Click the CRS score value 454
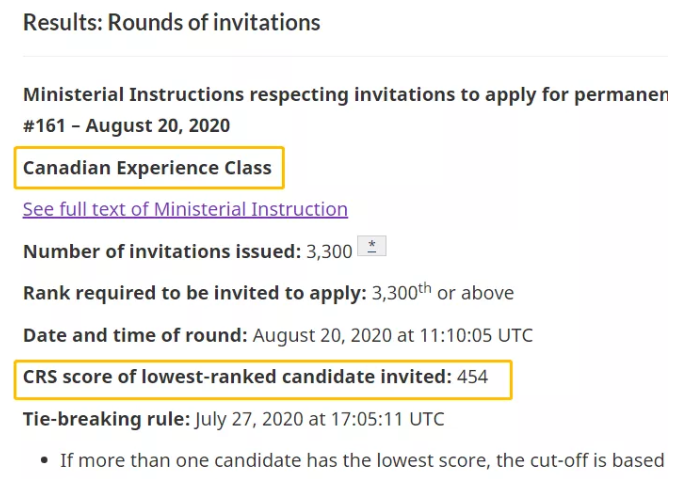The image size is (678, 479). point(473,377)
